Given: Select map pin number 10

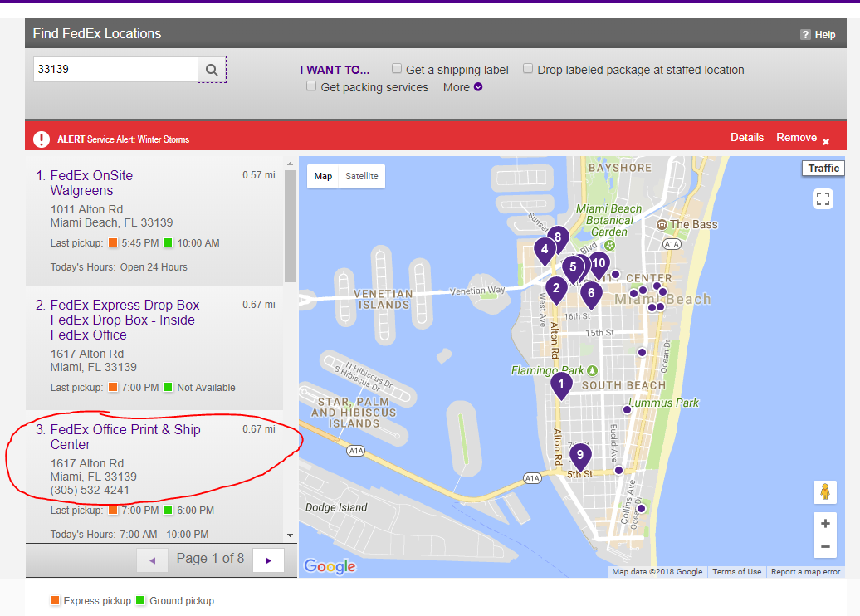Looking at the screenshot, I should 599,264.
